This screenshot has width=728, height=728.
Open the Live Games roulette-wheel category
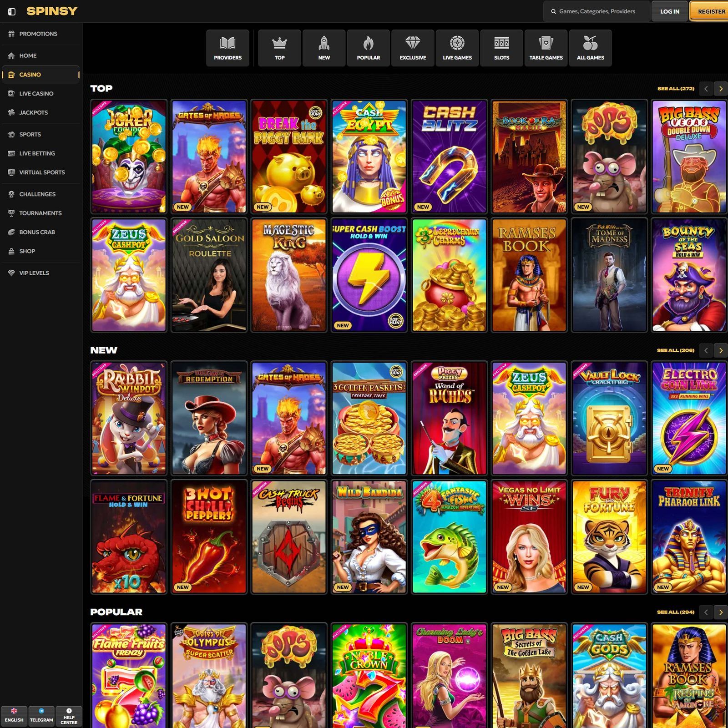pos(457,48)
